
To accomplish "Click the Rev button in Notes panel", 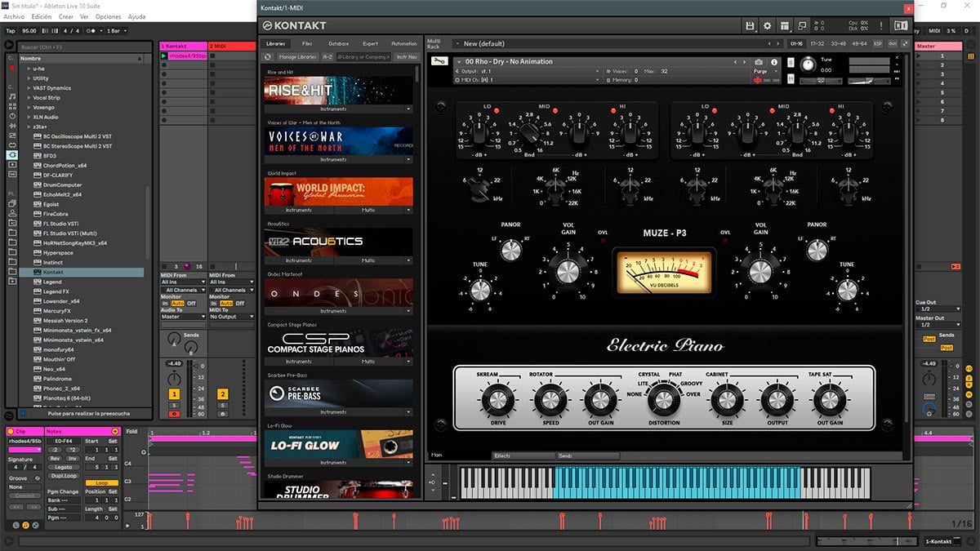I will click(x=53, y=458).
